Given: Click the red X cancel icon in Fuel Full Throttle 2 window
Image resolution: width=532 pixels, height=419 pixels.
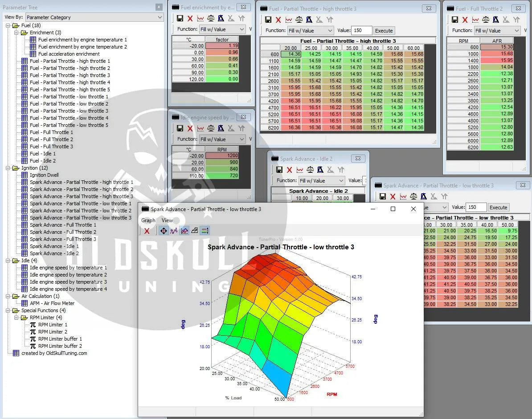Looking at the screenshot, I should (465, 20).
